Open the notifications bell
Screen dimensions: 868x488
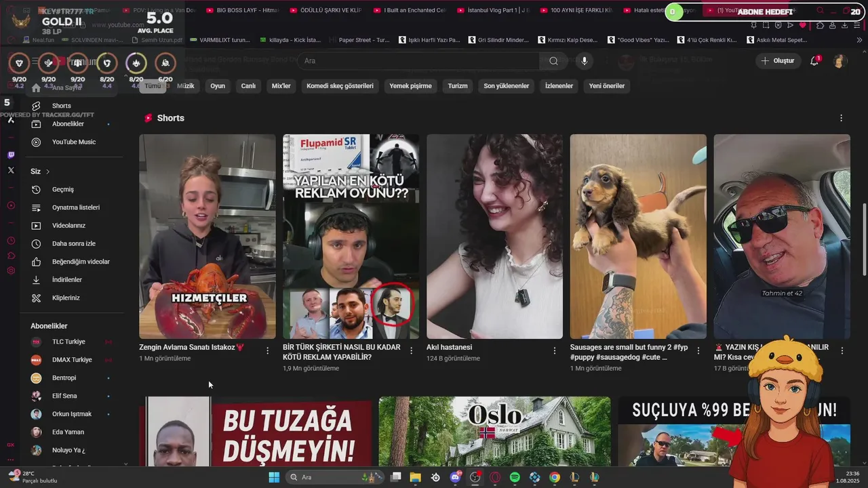click(814, 61)
